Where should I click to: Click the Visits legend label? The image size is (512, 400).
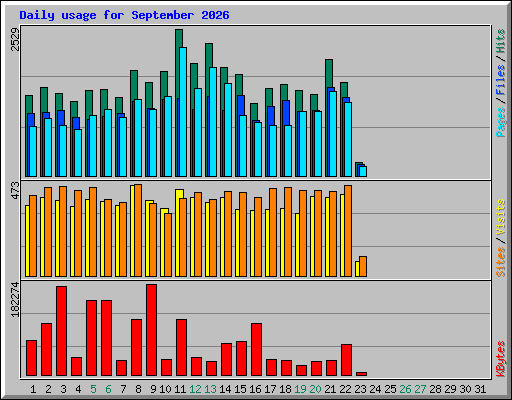pos(500,217)
